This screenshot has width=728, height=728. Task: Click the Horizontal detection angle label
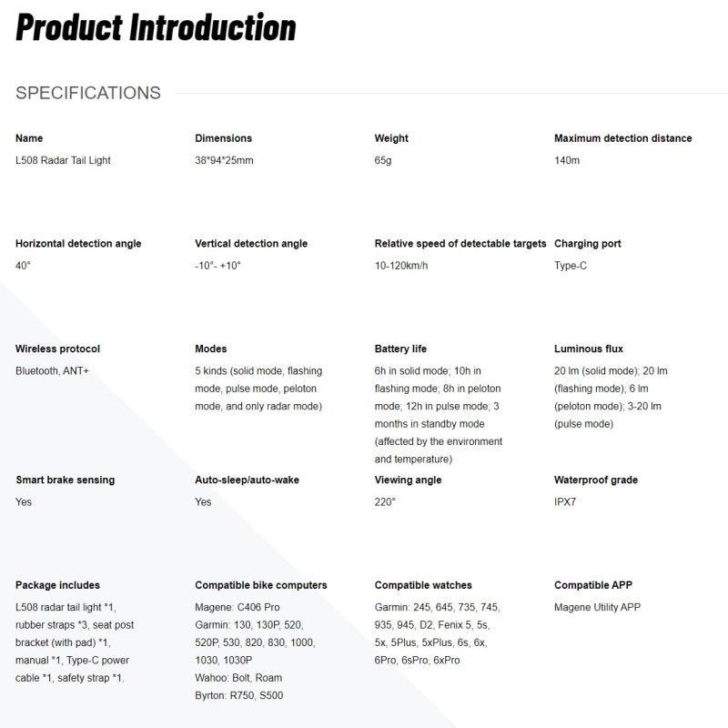point(78,244)
